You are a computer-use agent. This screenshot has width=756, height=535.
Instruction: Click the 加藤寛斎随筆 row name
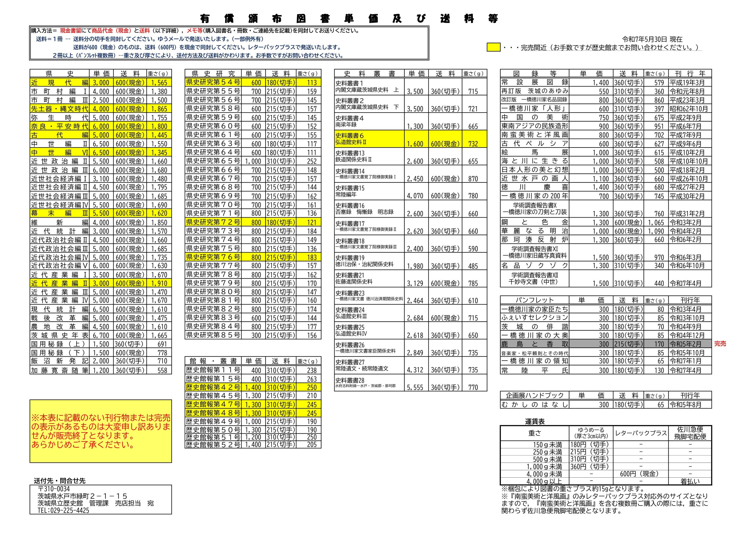click(x=60, y=370)
